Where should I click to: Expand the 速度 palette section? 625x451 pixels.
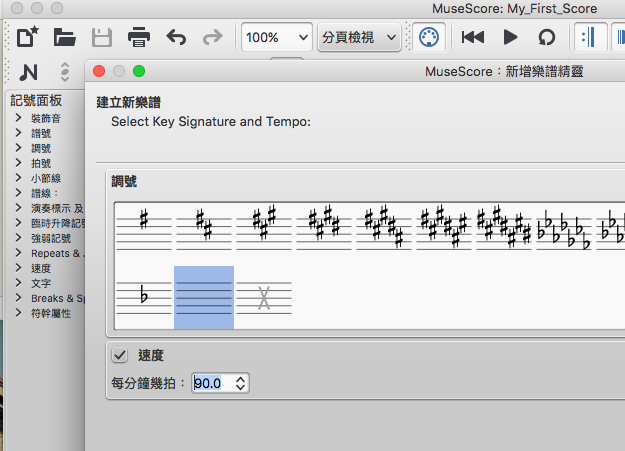point(19,268)
